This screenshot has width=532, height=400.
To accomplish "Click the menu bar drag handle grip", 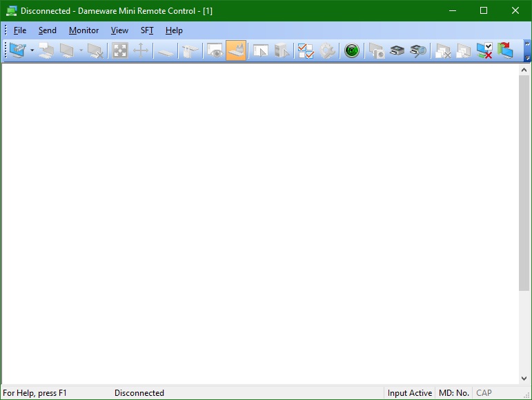I will tap(6, 30).
